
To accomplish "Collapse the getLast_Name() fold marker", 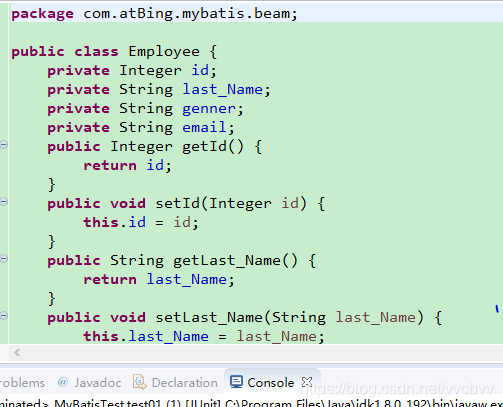I will click(x=4, y=259).
